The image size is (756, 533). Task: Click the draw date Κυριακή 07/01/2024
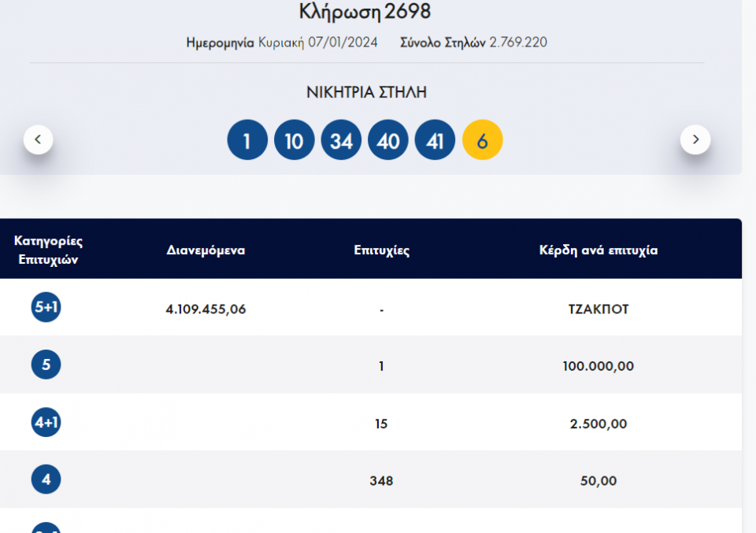(317, 43)
